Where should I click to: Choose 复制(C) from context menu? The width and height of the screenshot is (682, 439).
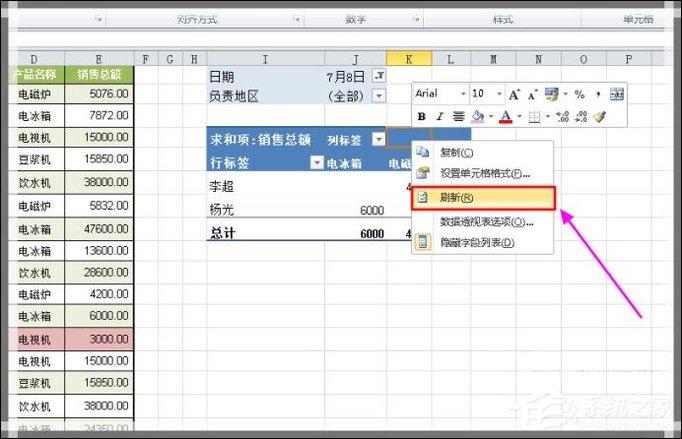pyautogui.click(x=482, y=152)
